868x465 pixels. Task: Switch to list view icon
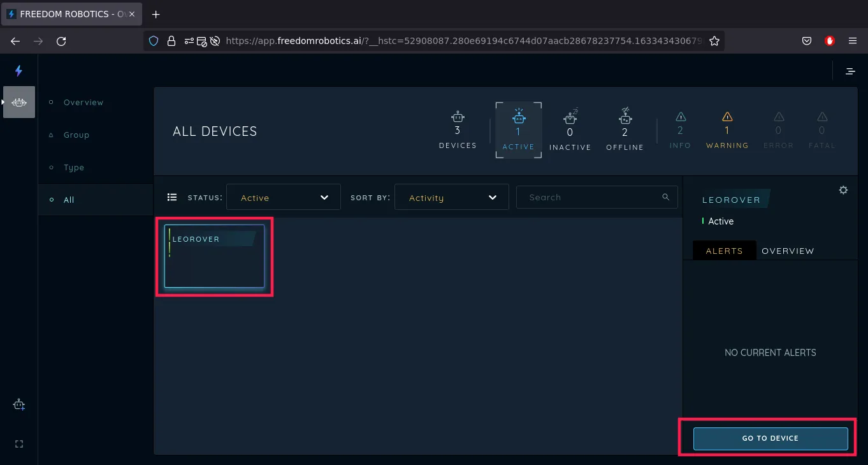[172, 197]
